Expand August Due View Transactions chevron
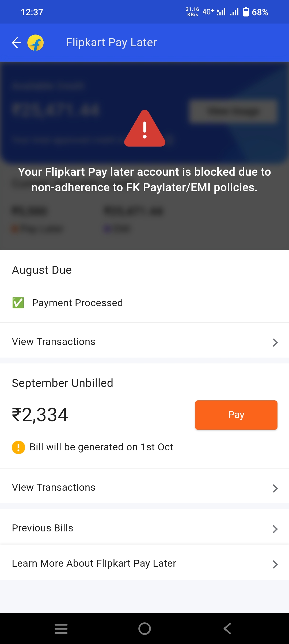This screenshot has height=644, width=289. [275, 342]
